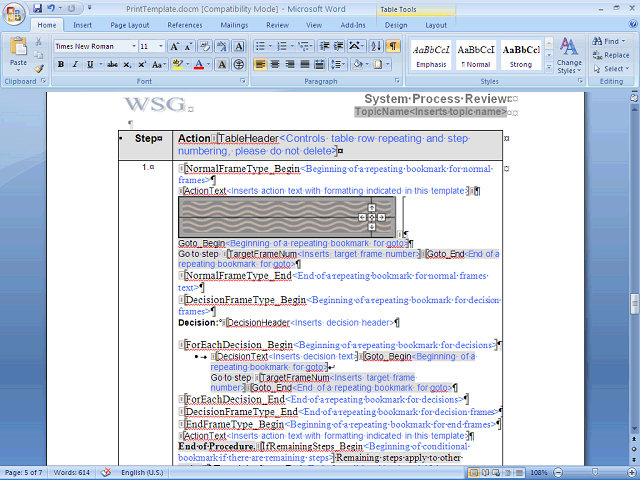
Task: Click the vertical scrollbar thumb
Action: point(634,304)
